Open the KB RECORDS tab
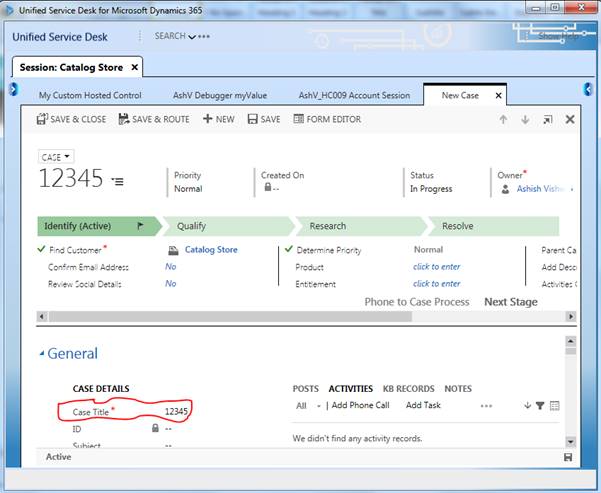This screenshot has height=493, width=601. click(x=409, y=389)
